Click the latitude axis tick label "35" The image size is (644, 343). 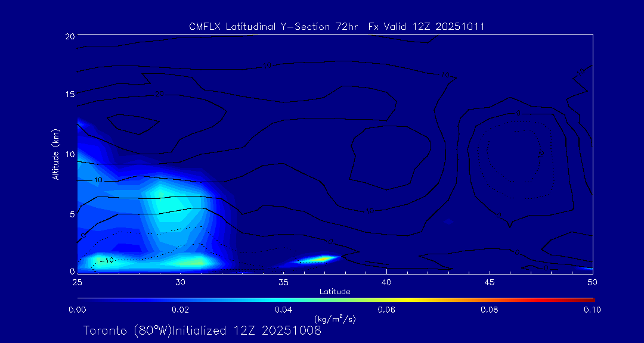click(x=283, y=282)
